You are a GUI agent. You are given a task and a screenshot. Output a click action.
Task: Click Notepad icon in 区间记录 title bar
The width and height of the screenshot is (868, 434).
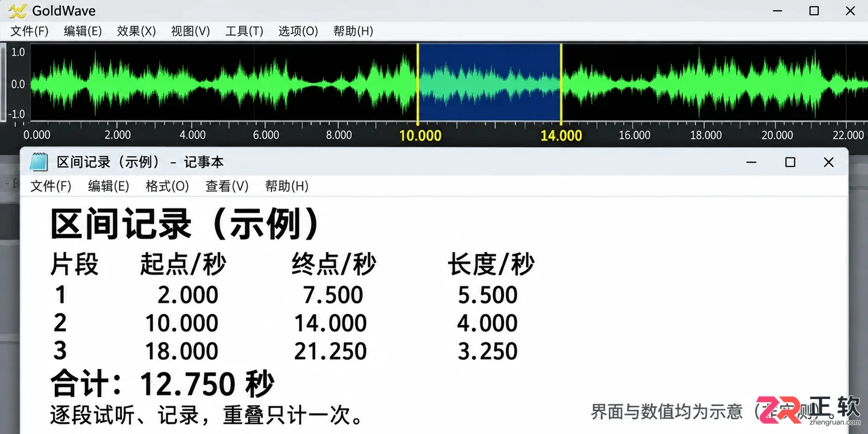coord(39,162)
